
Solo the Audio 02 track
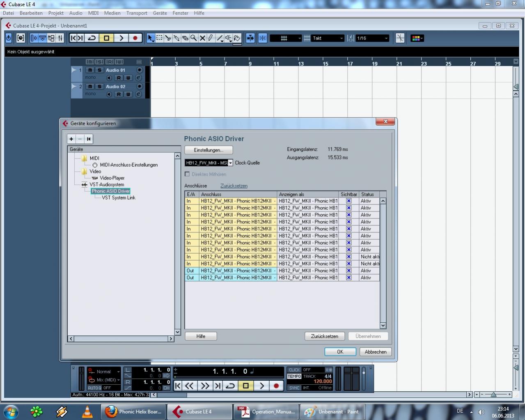coord(99,87)
